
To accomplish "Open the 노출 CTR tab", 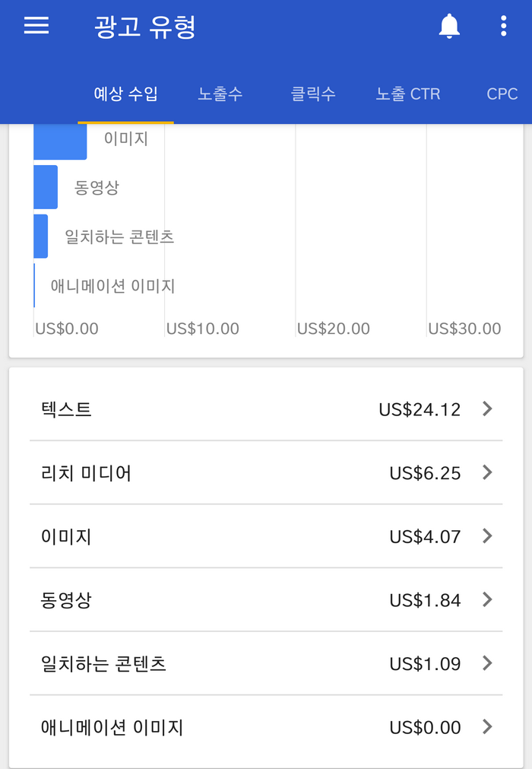I will click(407, 94).
